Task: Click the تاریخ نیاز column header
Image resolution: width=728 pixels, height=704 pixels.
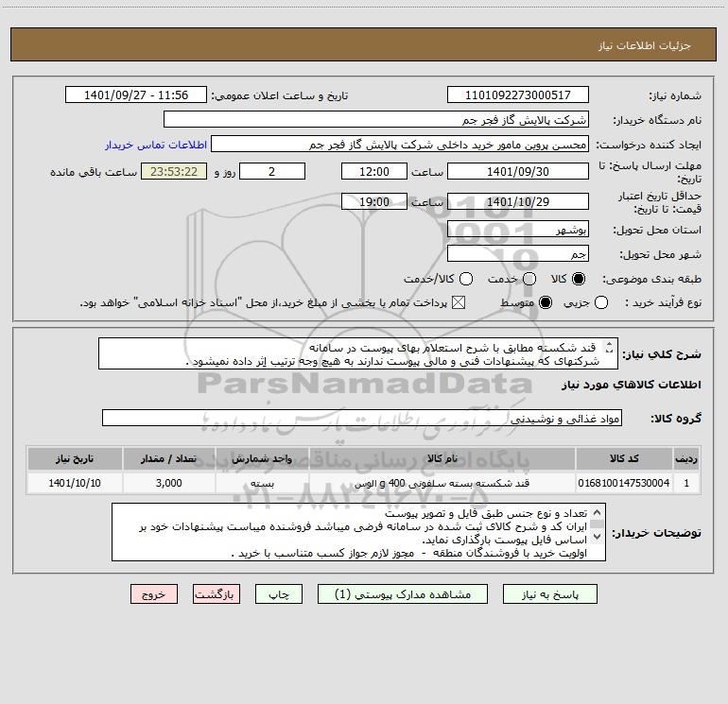Action: [75, 458]
